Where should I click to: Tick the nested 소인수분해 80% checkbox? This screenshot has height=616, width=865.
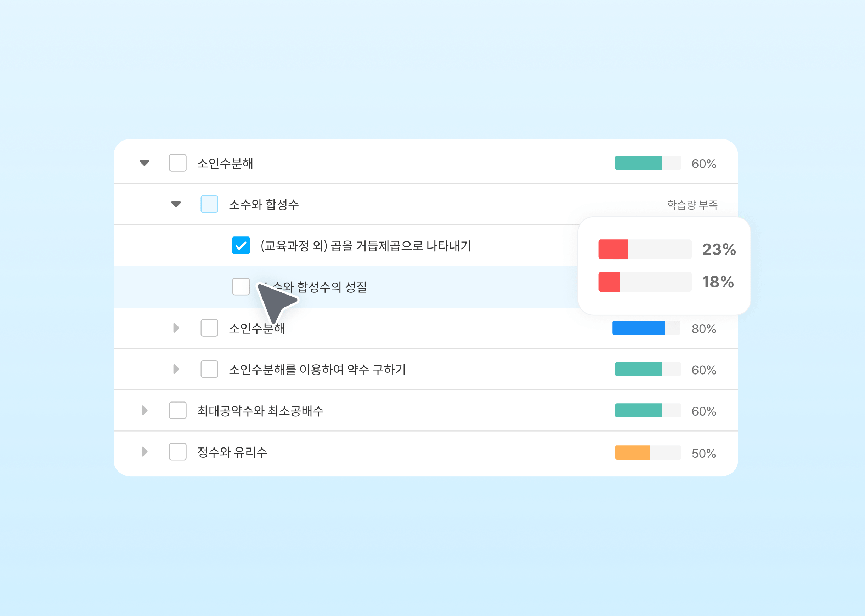(x=209, y=328)
